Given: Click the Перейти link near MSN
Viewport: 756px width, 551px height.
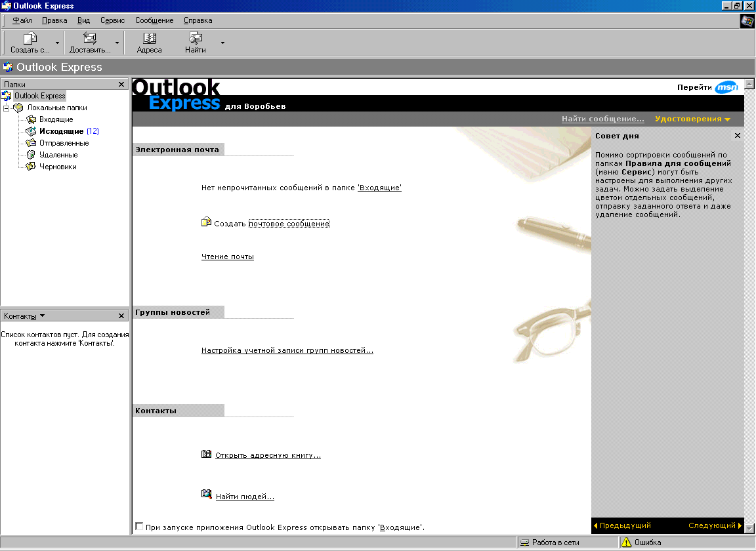Looking at the screenshot, I should click(694, 87).
